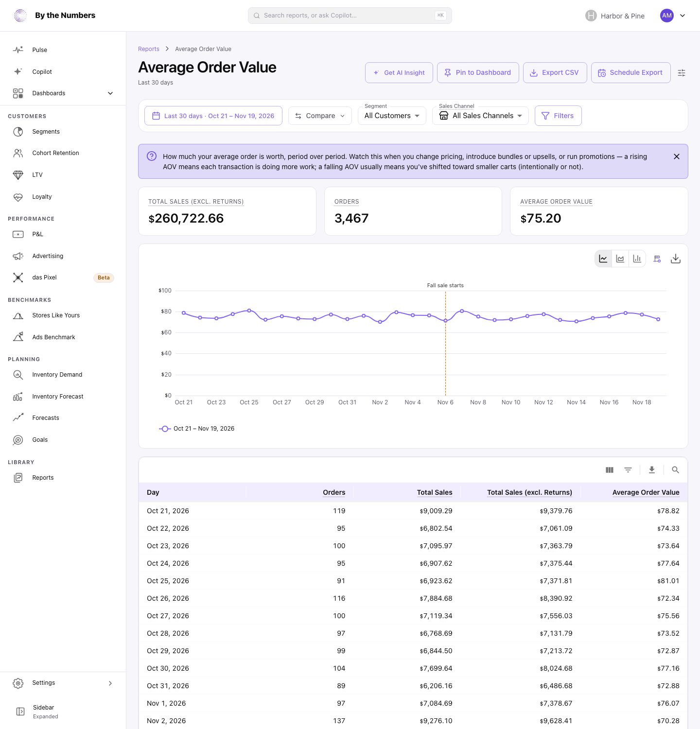Click the Goals target icon
This screenshot has width=700, height=729.
(18, 440)
